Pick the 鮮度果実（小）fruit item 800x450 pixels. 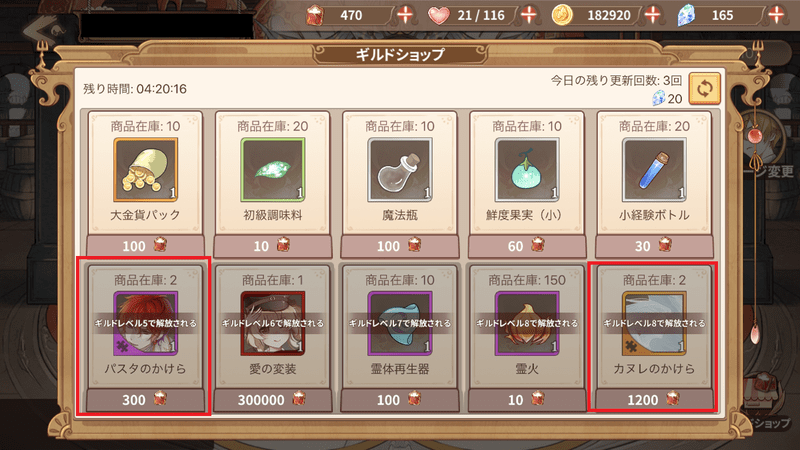pyautogui.click(x=527, y=170)
